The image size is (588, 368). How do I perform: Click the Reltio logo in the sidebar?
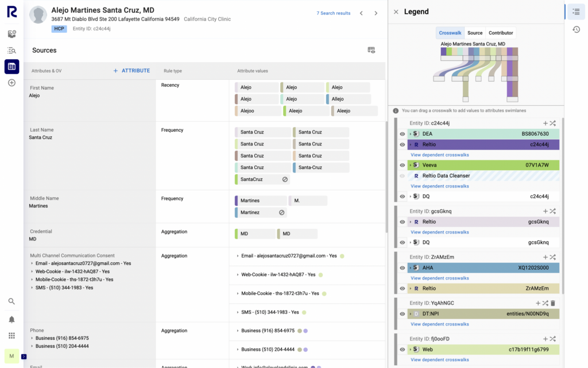(10, 11)
